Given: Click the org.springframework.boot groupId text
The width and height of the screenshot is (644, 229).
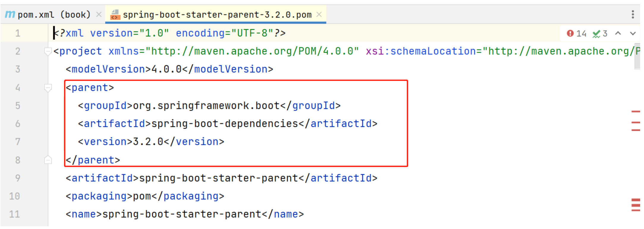Looking at the screenshot, I should [206, 106].
